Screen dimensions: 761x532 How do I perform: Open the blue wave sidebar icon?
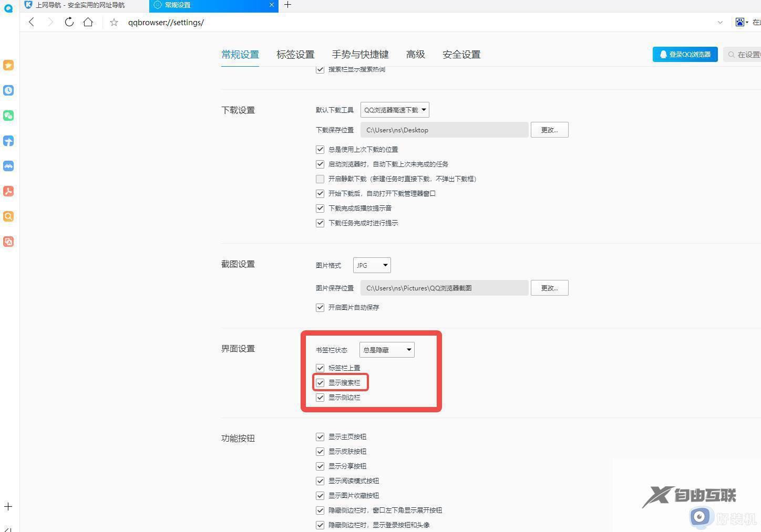pos(8,166)
